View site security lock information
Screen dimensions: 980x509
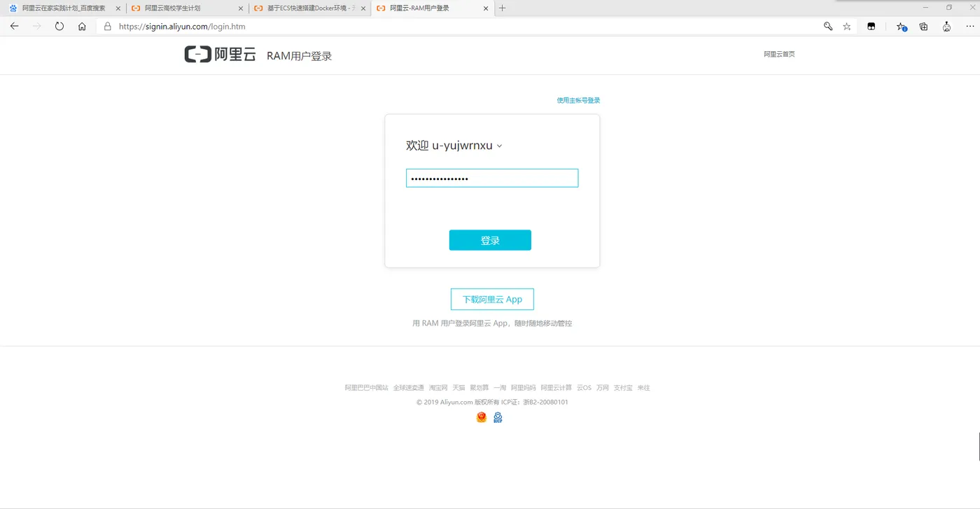coord(107,27)
